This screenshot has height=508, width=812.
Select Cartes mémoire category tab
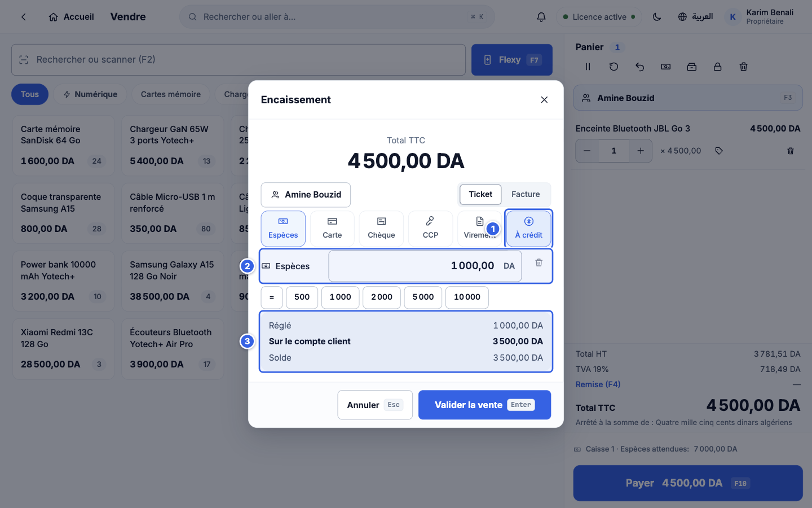tap(171, 94)
